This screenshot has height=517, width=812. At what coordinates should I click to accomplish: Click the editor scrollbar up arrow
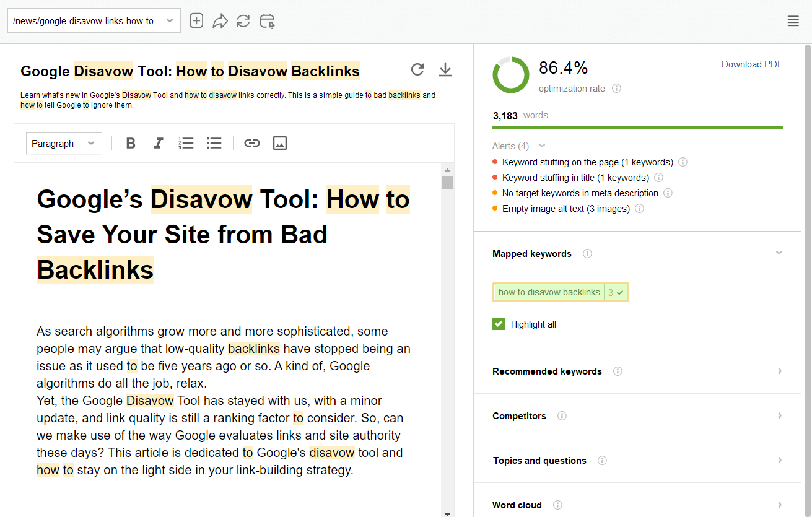[447, 169]
